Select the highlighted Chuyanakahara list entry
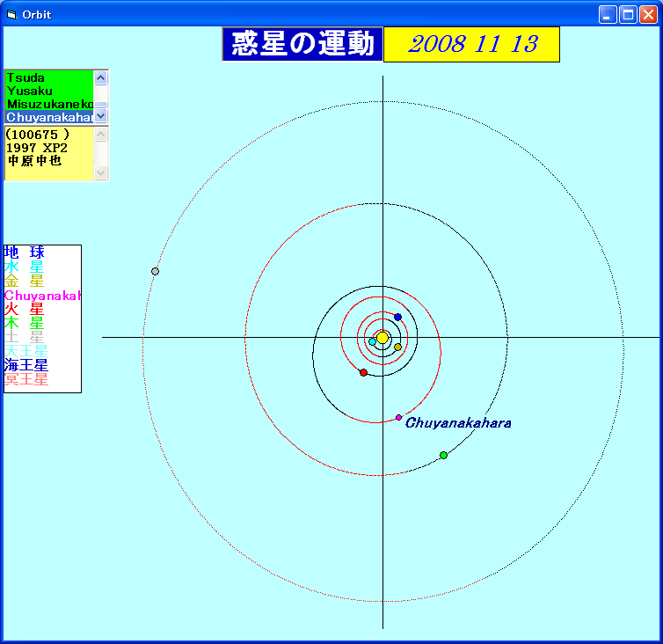The height and width of the screenshot is (644, 663). 49,117
